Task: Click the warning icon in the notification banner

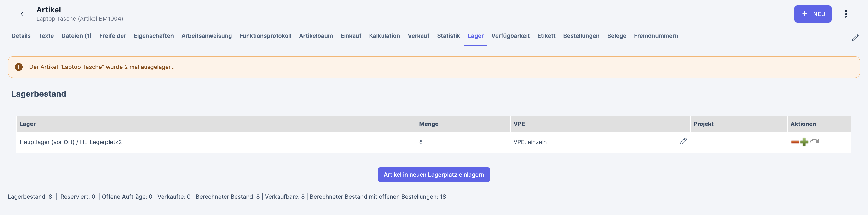Action: [x=18, y=67]
